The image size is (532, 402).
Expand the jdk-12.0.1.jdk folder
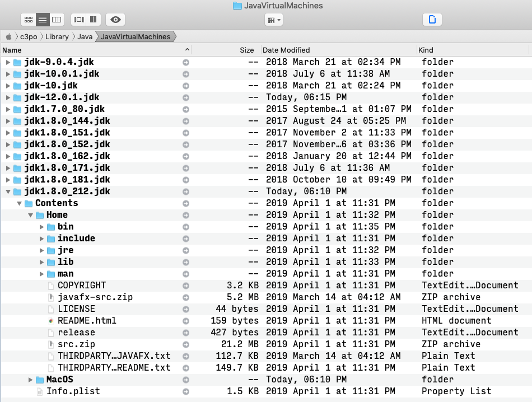tap(8, 97)
